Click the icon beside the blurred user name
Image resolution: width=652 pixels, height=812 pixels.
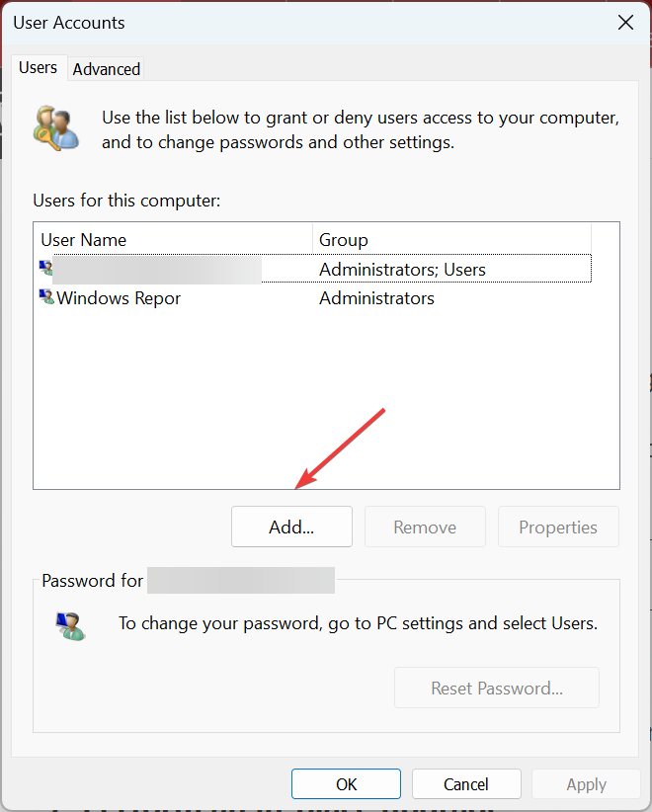(46, 268)
